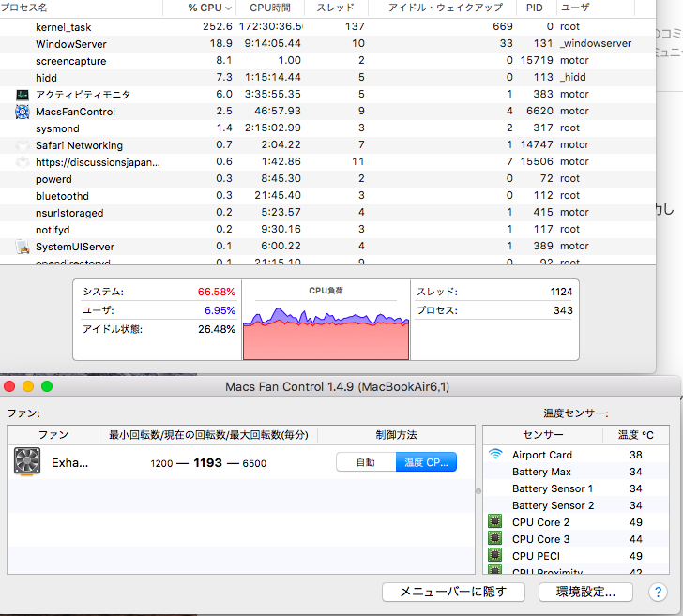Click the Airport Card wifi icon
The height and width of the screenshot is (616, 683).
point(495,454)
